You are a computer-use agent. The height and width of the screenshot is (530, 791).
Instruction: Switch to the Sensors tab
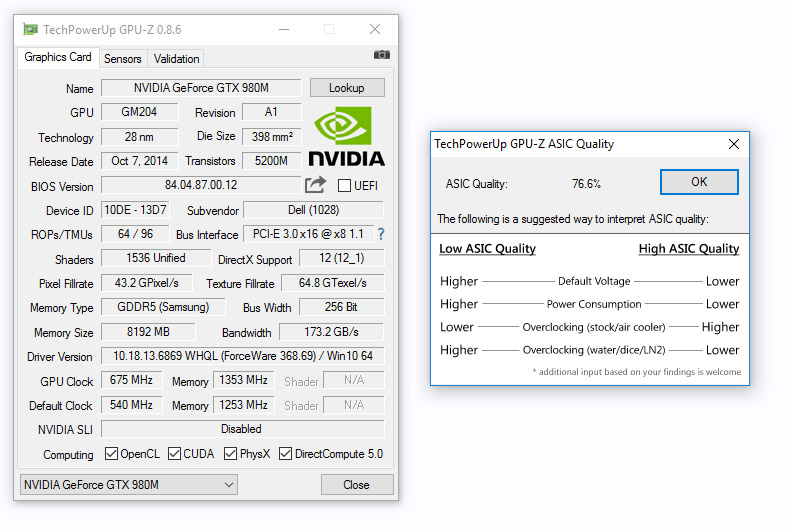(123, 58)
